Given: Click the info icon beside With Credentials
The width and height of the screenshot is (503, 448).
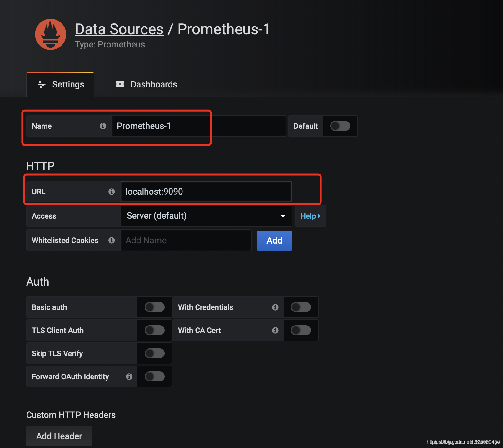Looking at the screenshot, I should click(x=275, y=307).
